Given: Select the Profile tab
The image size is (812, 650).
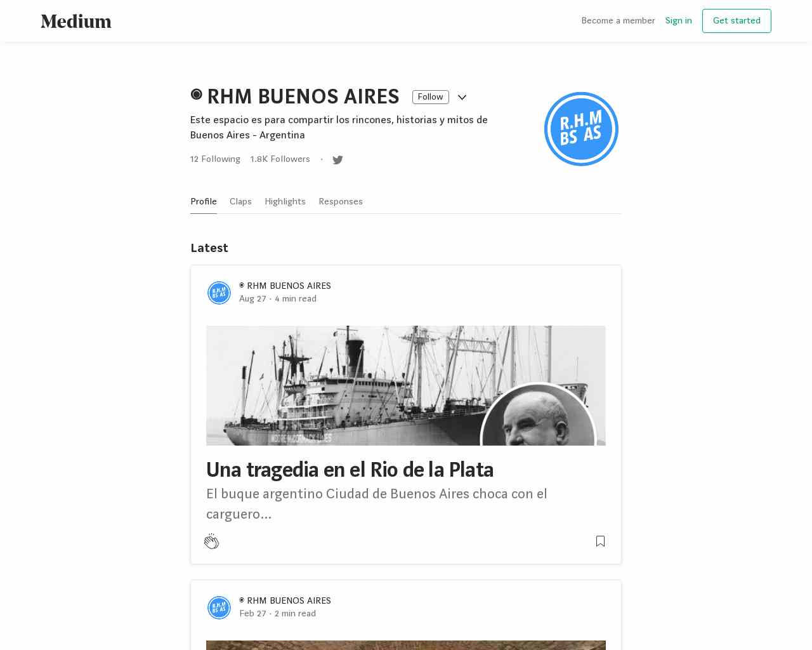Looking at the screenshot, I should tap(204, 202).
